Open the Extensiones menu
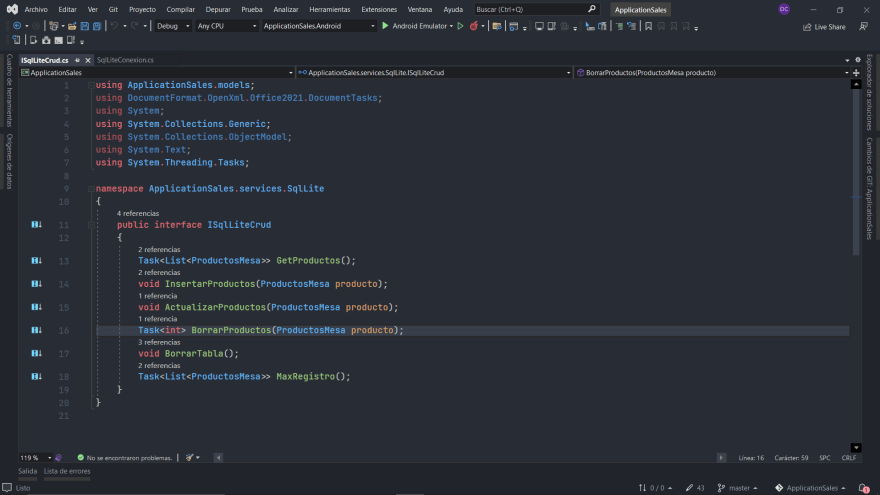Screen dimensions: 880x495 point(379,10)
